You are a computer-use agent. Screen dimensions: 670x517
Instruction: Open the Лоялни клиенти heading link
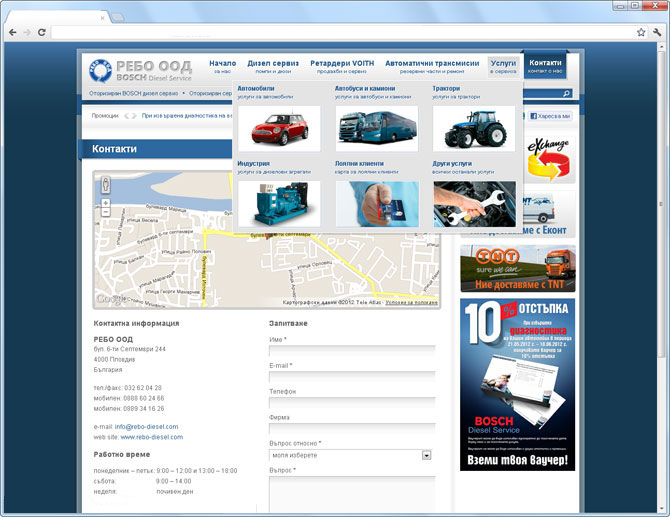359,164
